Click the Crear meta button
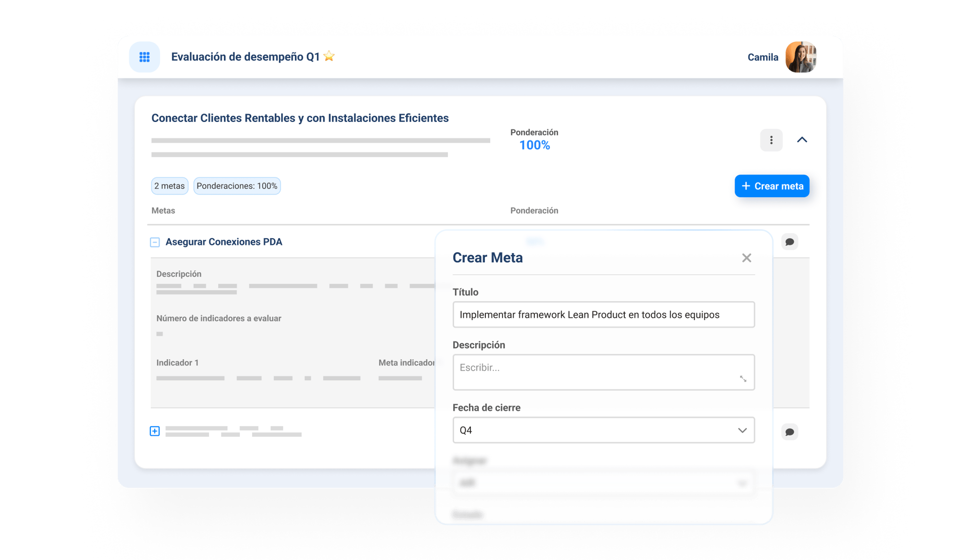The height and width of the screenshot is (560, 961). (x=772, y=186)
